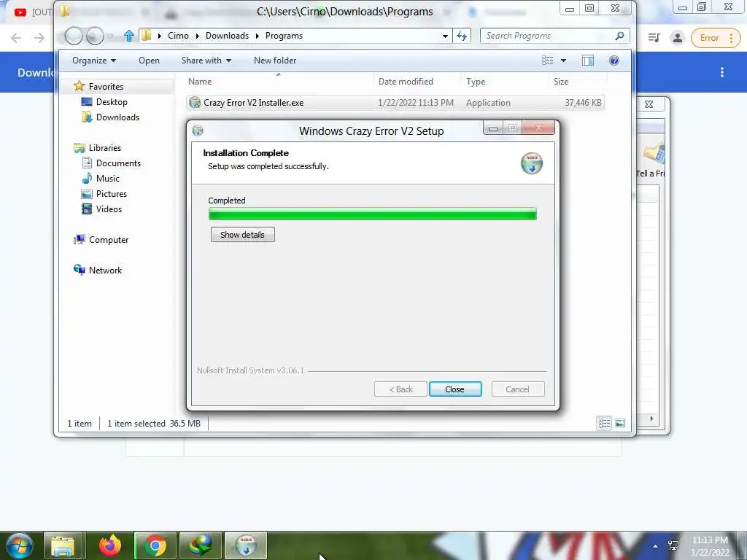Click Chrome's Error profile button
Image resolution: width=747 pixels, height=560 pixels.
[x=716, y=38]
